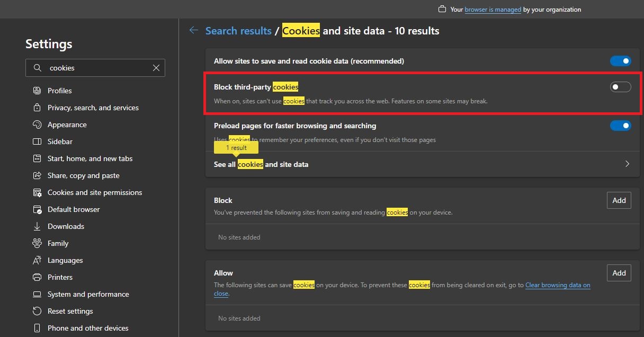This screenshot has width=644, height=337.
Task: Add a site to the Block list
Action: [619, 200]
